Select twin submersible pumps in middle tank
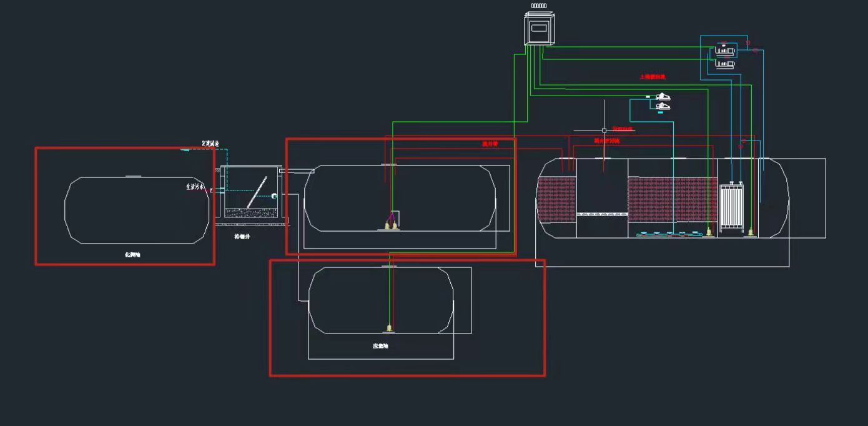The image size is (868, 426). (390, 223)
